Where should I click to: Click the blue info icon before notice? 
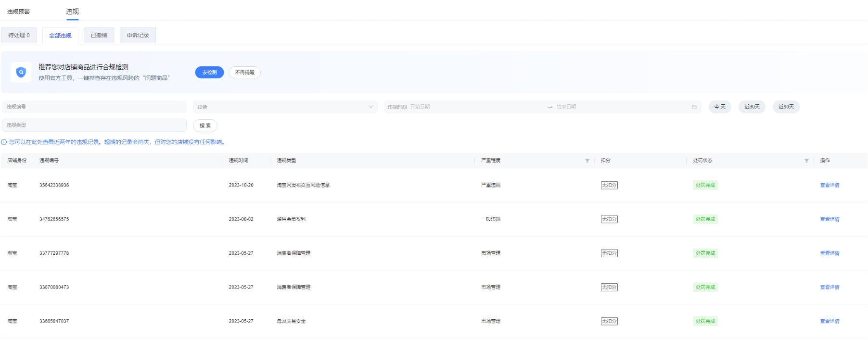click(4, 142)
